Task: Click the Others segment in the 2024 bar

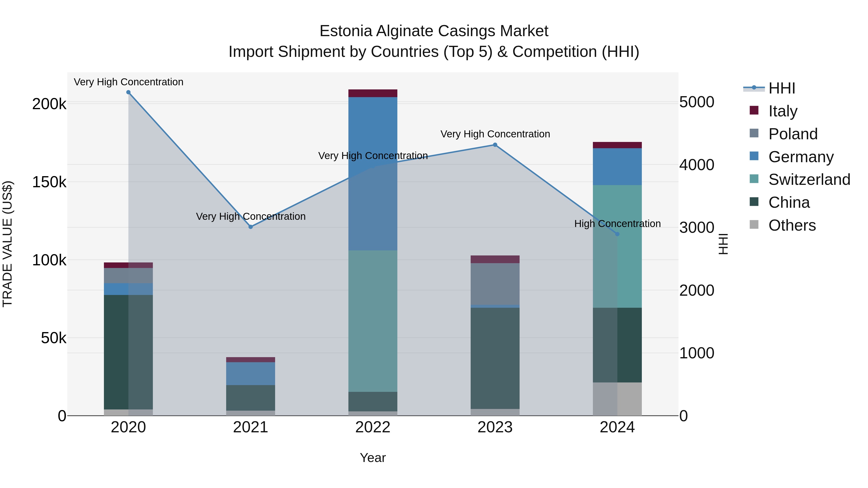Action: point(617,399)
